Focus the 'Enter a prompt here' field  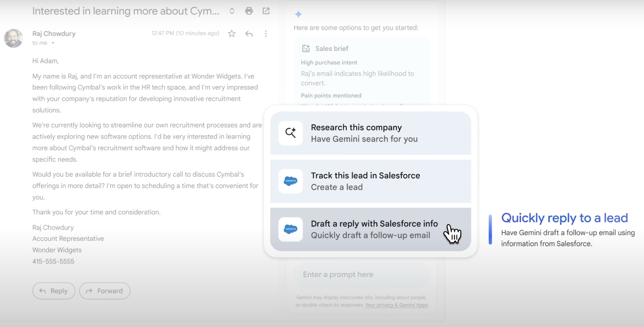click(361, 275)
